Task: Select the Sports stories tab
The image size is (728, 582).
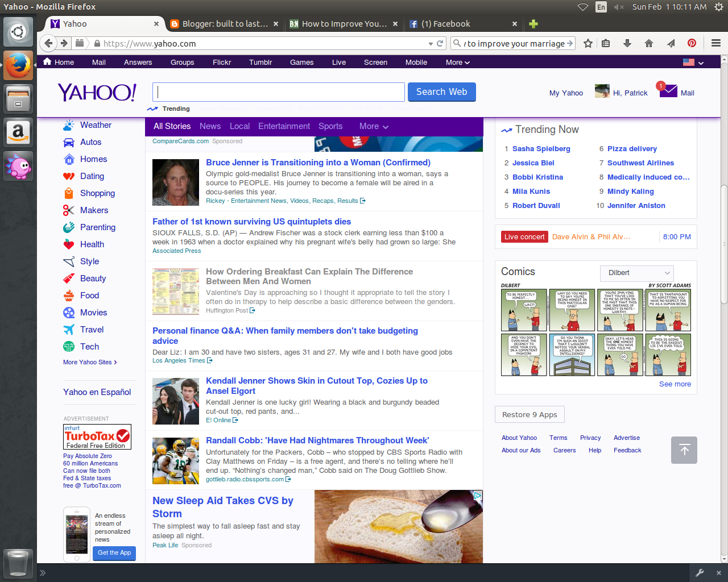Action: coord(330,126)
